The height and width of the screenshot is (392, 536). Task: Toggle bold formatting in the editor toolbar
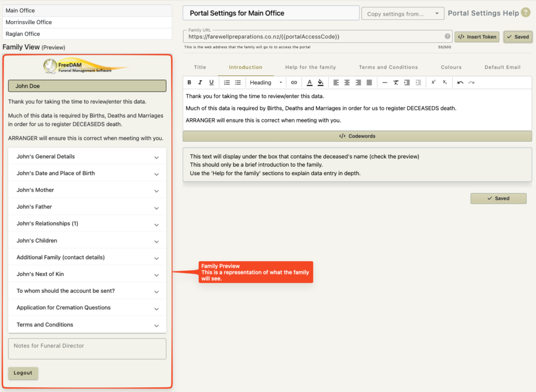point(189,82)
